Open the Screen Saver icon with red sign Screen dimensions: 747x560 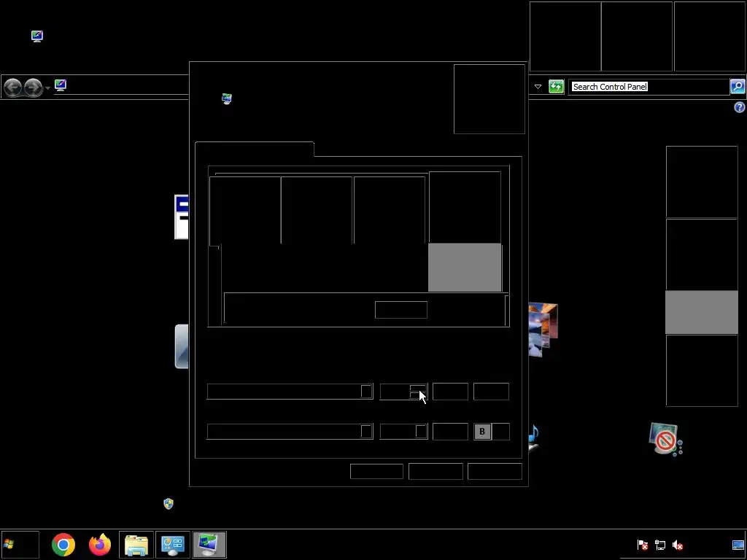(665, 440)
